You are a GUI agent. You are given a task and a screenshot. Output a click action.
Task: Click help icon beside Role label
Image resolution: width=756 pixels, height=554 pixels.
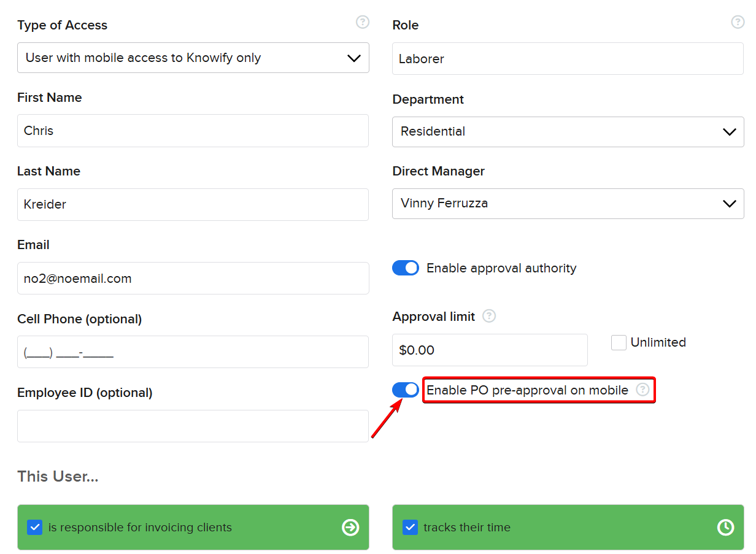[738, 22]
